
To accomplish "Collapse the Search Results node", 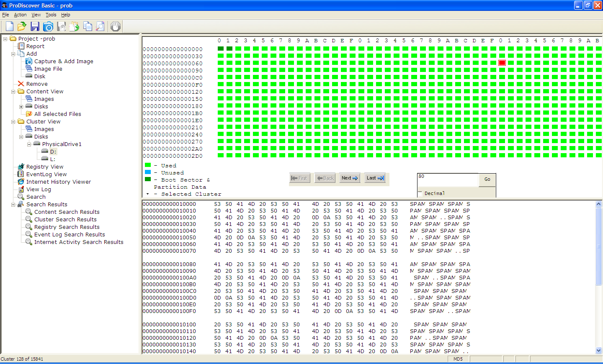I will click(13, 205).
